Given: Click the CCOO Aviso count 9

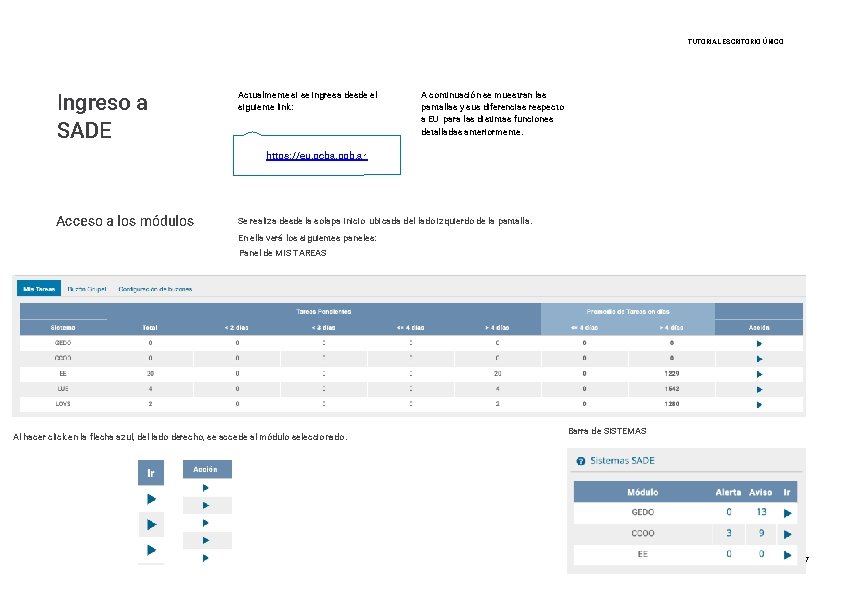Looking at the screenshot, I should tap(761, 533).
